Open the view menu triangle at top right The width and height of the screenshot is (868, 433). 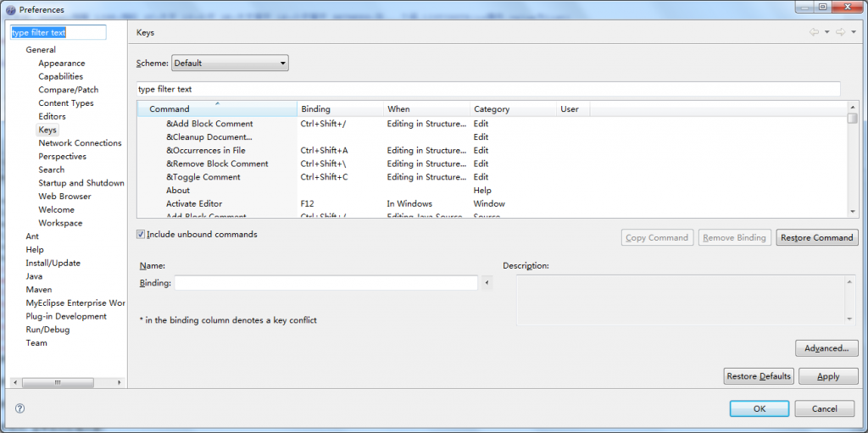coord(854,32)
